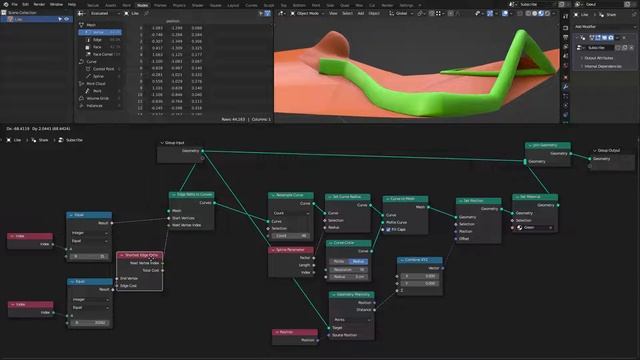Expand the Output Attributes panel
640x360 pixels.
coord(598,58)
